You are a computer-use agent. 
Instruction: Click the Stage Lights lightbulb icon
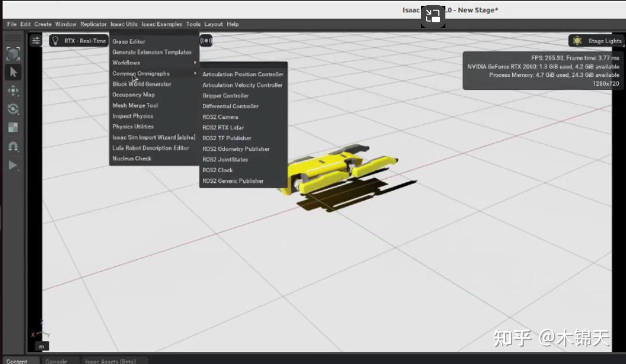pos(577,40)
